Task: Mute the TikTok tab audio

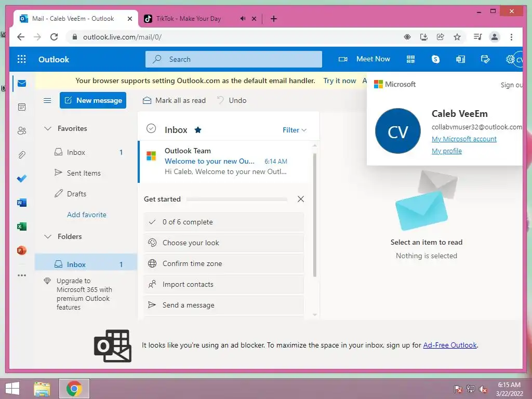Action: [243, 19]
